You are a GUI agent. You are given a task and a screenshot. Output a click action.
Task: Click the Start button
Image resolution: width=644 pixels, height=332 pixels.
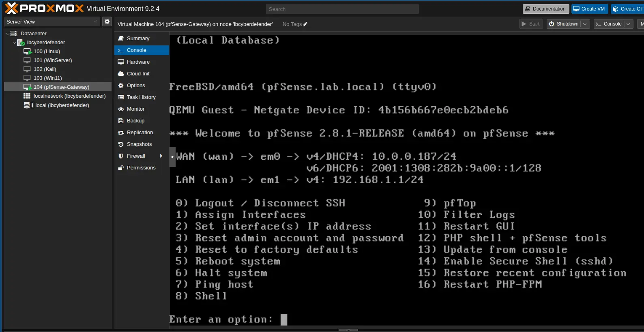[x=531, y=24]
